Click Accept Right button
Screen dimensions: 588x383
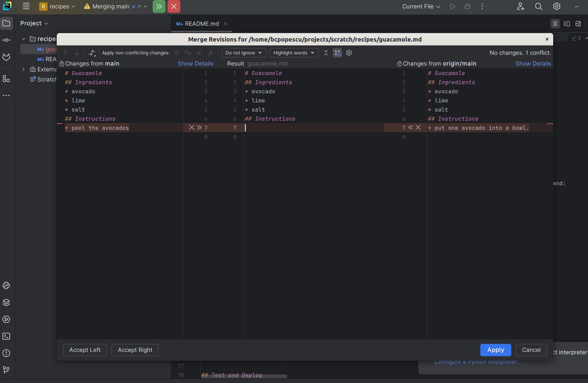click(x=135, y=350)
